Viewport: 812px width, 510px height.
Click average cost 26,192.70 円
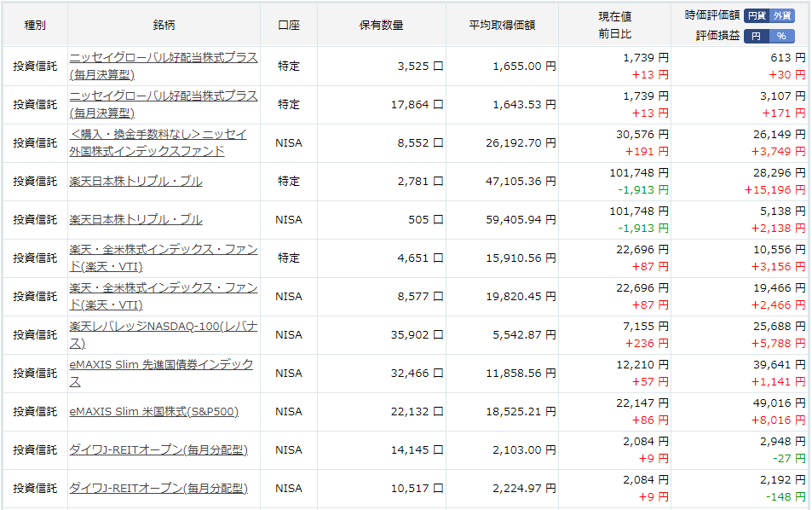coord(521,142)
